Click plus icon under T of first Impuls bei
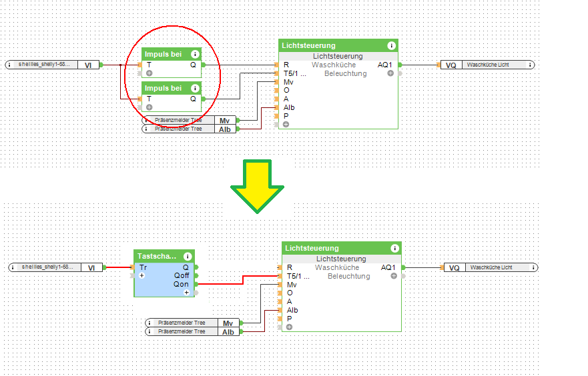This screenshot has height=376, width=588. pos(150,73)
